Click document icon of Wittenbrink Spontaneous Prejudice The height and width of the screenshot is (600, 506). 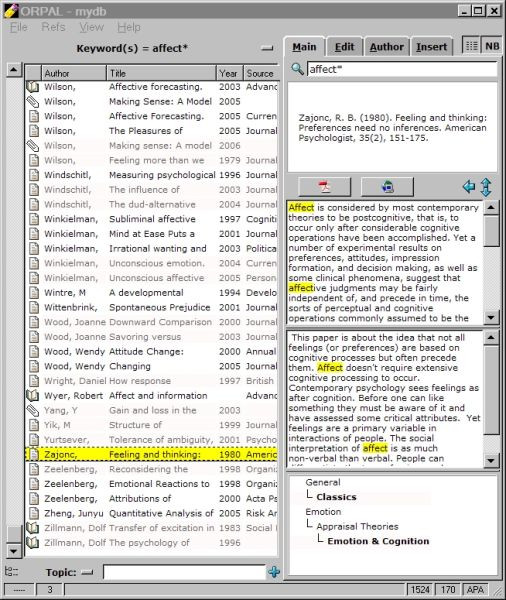click(x=34, y=307)
